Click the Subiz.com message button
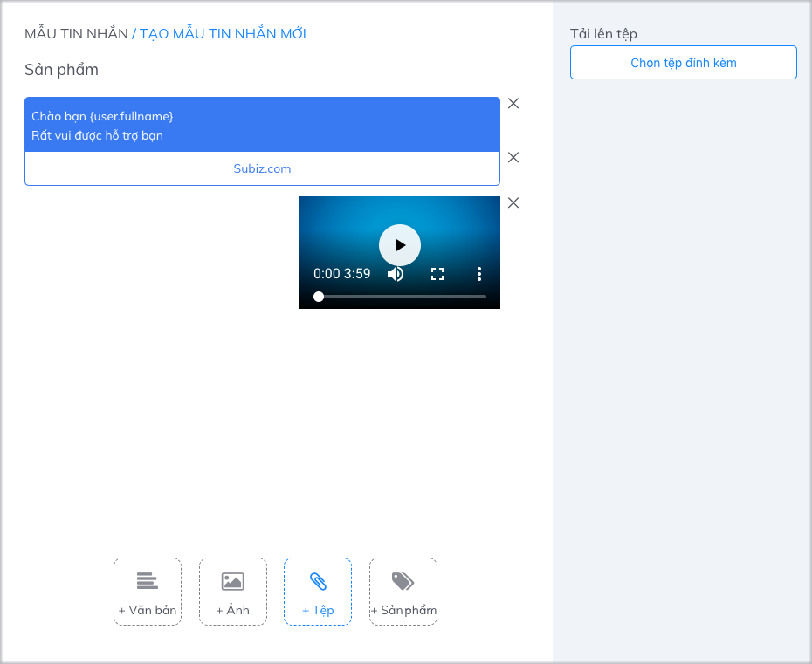The image size is (812, 664). point(262,168)
